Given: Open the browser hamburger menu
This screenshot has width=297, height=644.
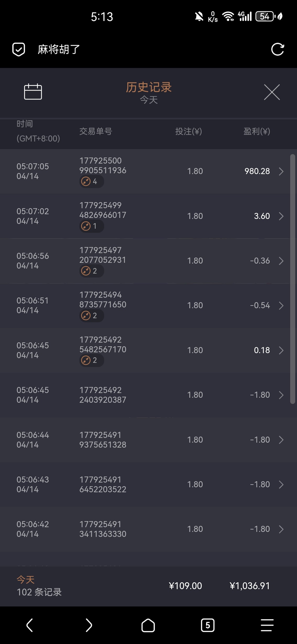Looking at the screenshot, I should pyautogui.click(x=267, y=625).
